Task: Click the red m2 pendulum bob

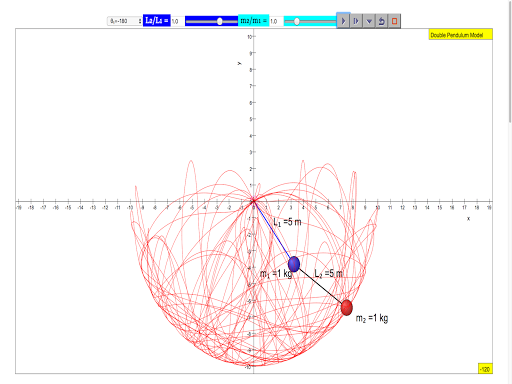Action: click(347, 307)
